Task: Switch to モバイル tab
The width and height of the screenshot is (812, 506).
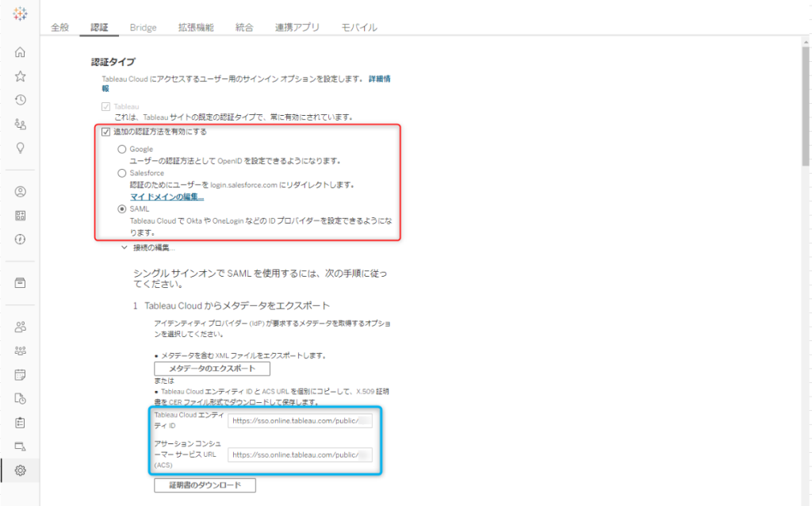Action: [x=359, y=28]
